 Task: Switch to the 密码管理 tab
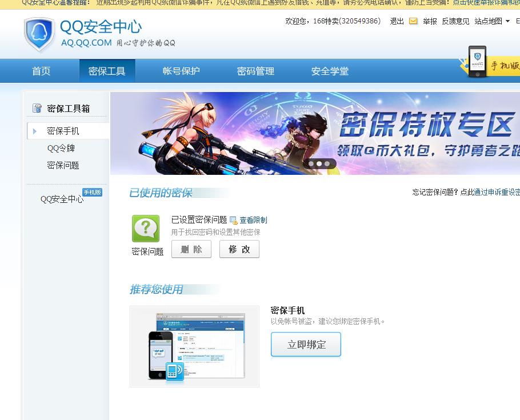(255, 71)
